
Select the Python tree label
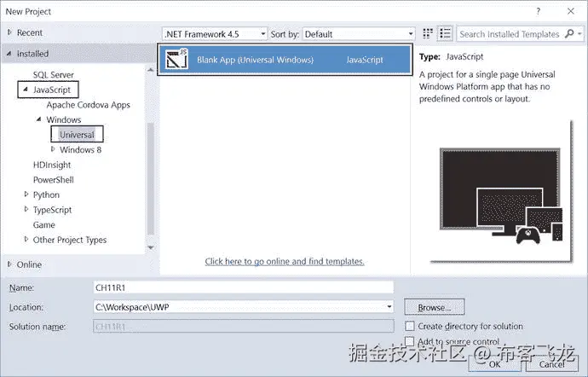pos(46,194)
